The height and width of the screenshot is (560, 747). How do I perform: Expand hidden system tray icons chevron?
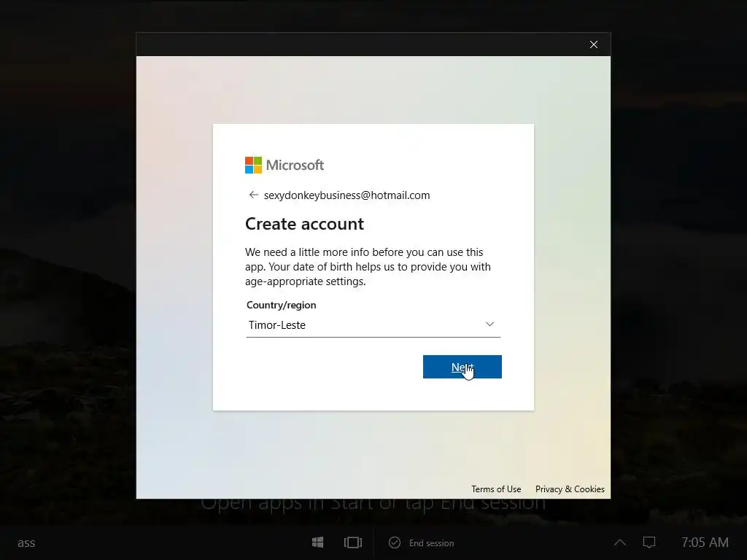click(x=620, y=542)
